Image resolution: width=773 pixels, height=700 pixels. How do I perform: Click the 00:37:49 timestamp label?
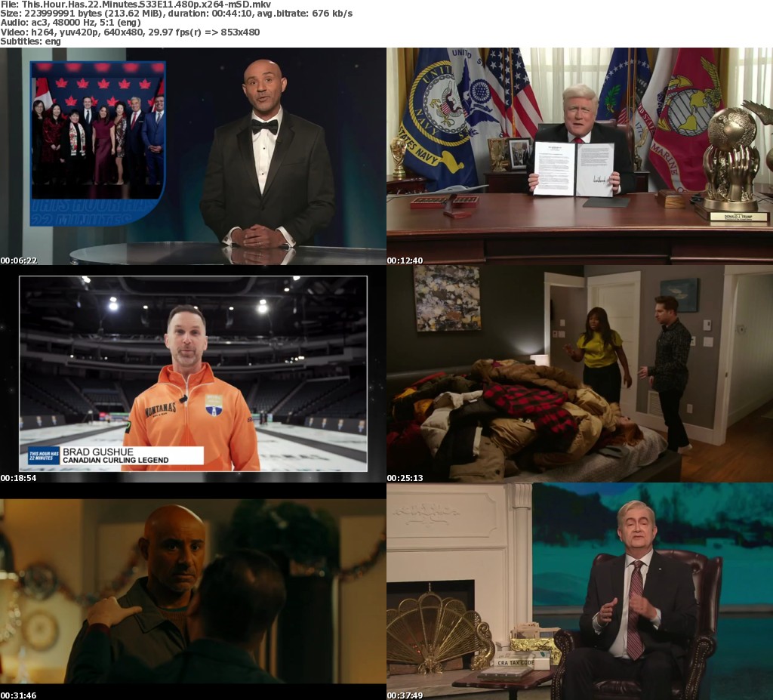tap(405, 695)
